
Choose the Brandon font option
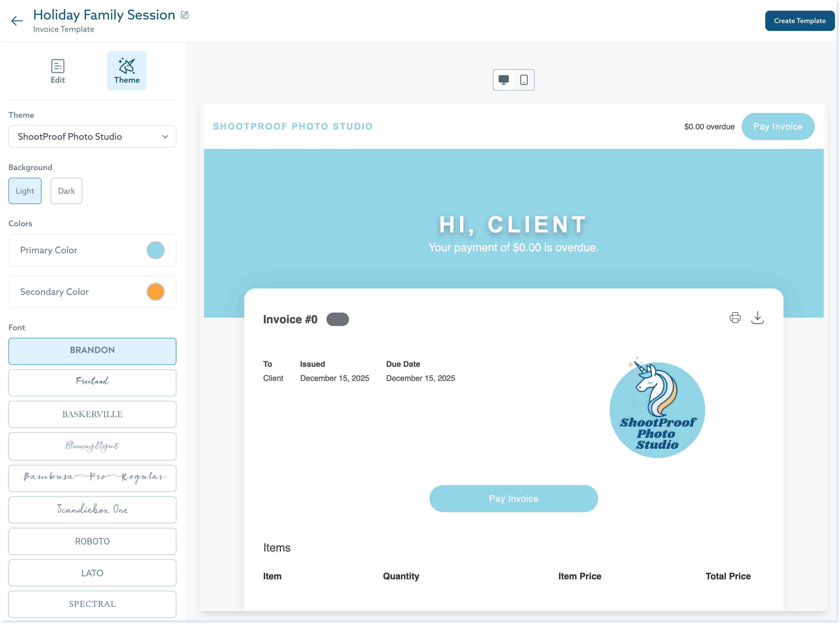(92, 351)
